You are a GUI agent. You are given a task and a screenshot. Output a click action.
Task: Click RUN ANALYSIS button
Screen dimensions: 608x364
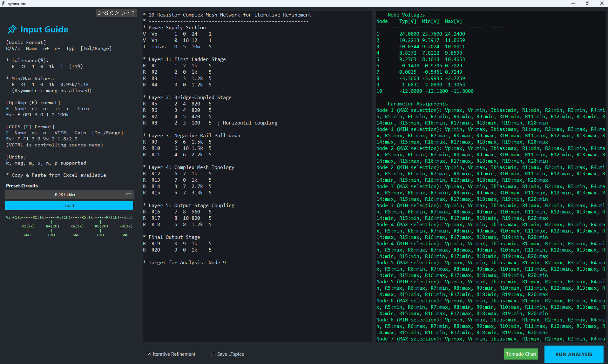coord(574,354)
